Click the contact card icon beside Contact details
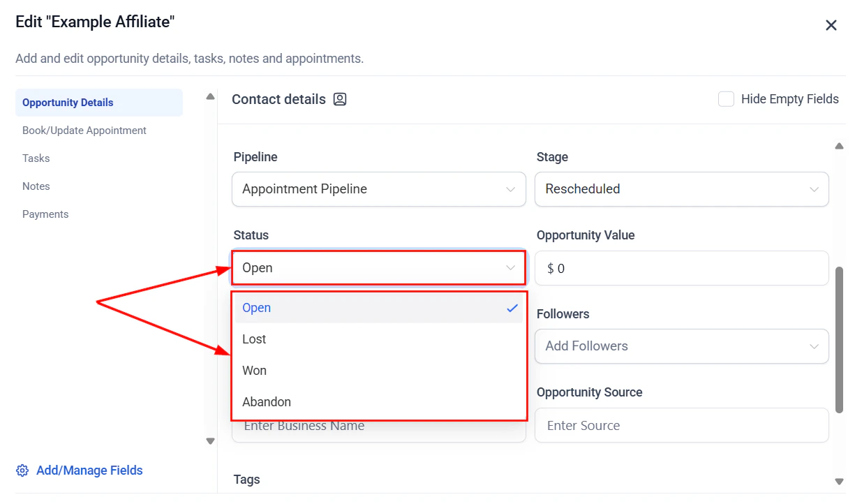Image resolution: width=855 pixels, height=504 pixels. (340, 99)
